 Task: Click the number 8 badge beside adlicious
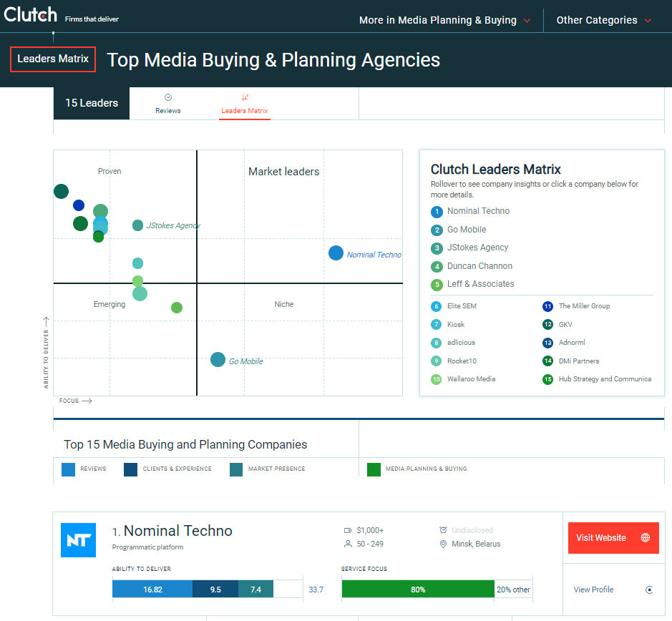[437, 343]
